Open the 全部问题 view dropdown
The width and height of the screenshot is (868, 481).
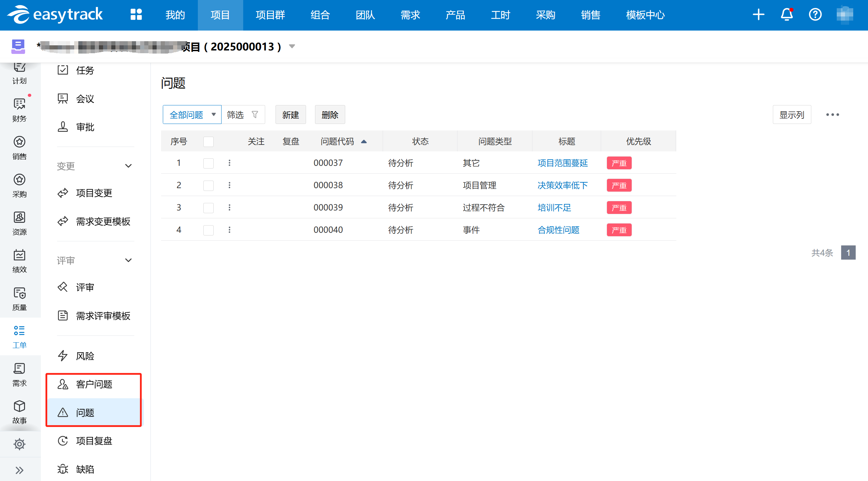[x=192, y=115]
